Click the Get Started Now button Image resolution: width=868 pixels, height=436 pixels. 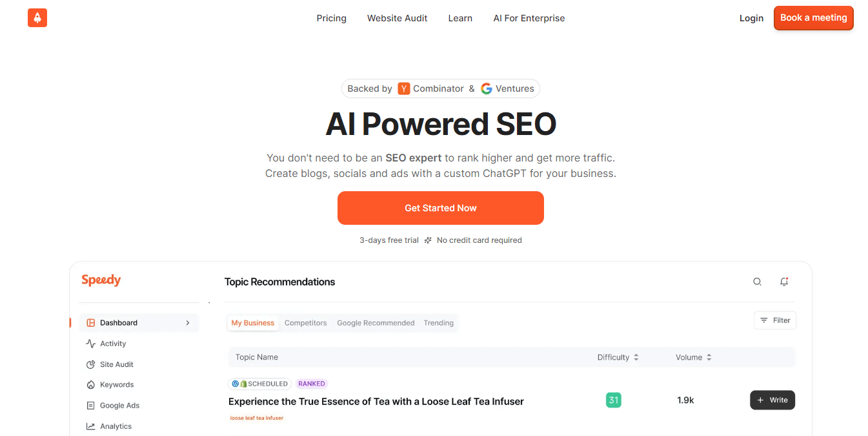point(441,208)
